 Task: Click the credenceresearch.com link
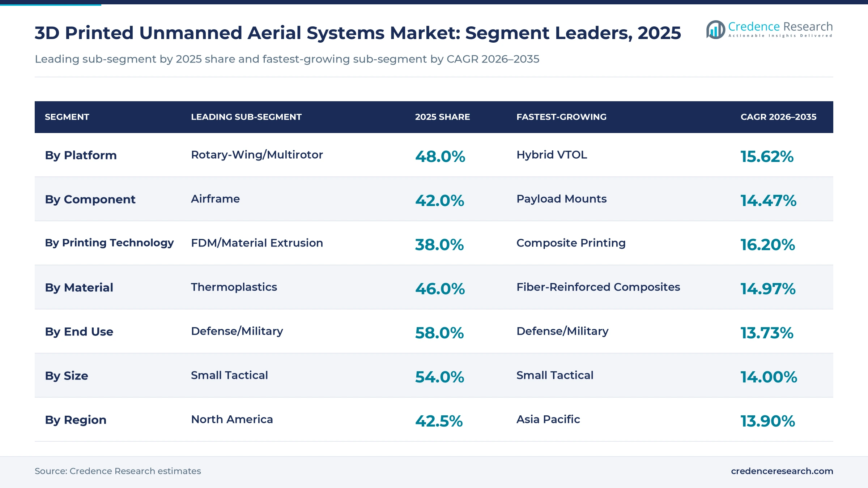pos(782,471)
